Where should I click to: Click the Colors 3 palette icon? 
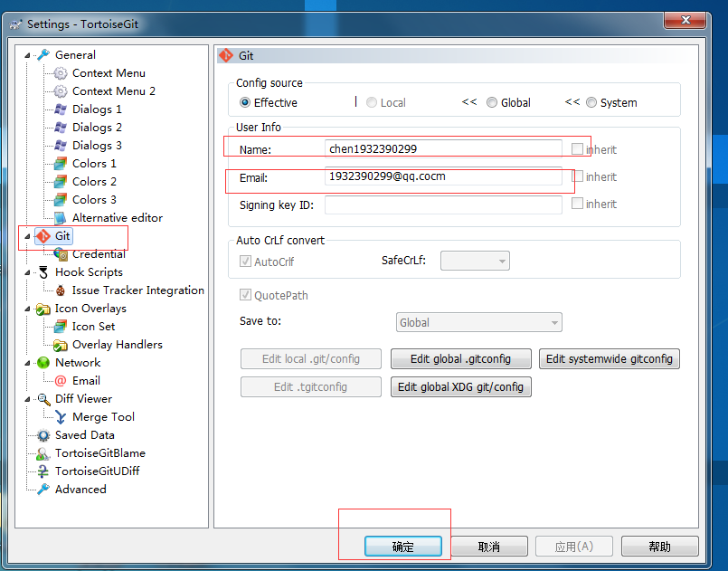click(61, 200)
